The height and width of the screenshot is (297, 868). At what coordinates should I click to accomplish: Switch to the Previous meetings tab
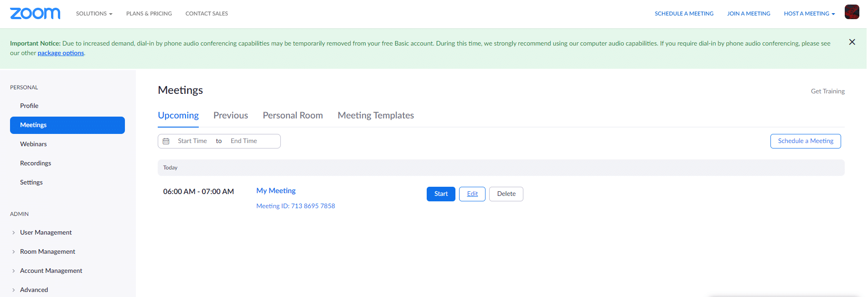click(x=231, y=116)
